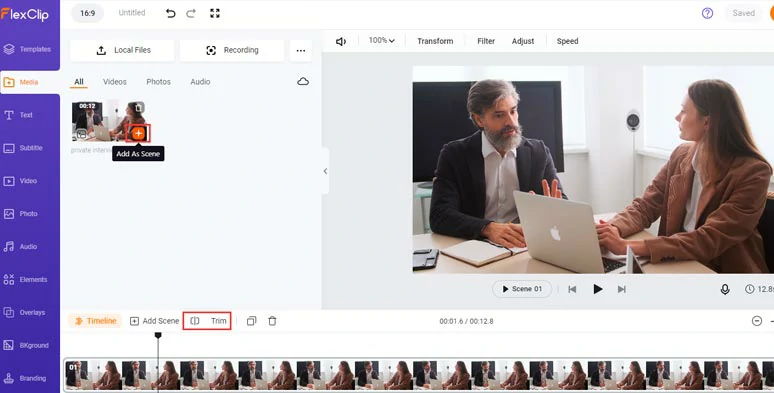Screen dimensions: 774x393
Task: Select the 00:12 video thumbnail in media
Action: pos(108,121)
